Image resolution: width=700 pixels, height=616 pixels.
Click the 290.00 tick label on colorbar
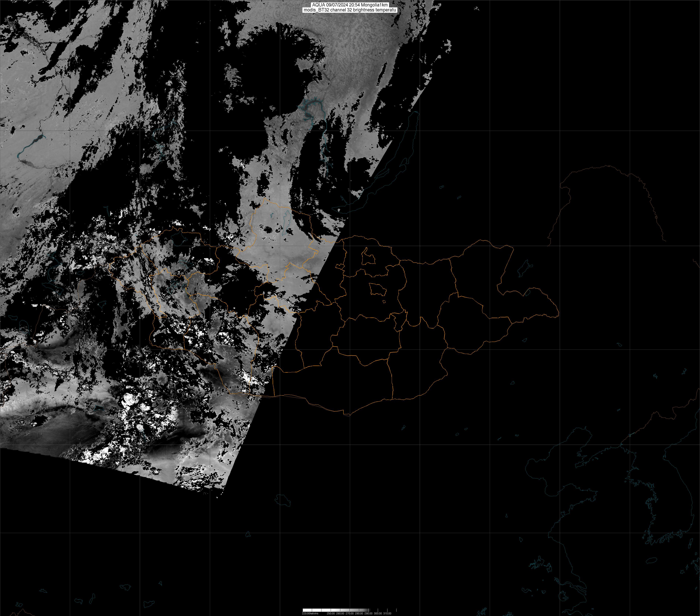point(369,613)
